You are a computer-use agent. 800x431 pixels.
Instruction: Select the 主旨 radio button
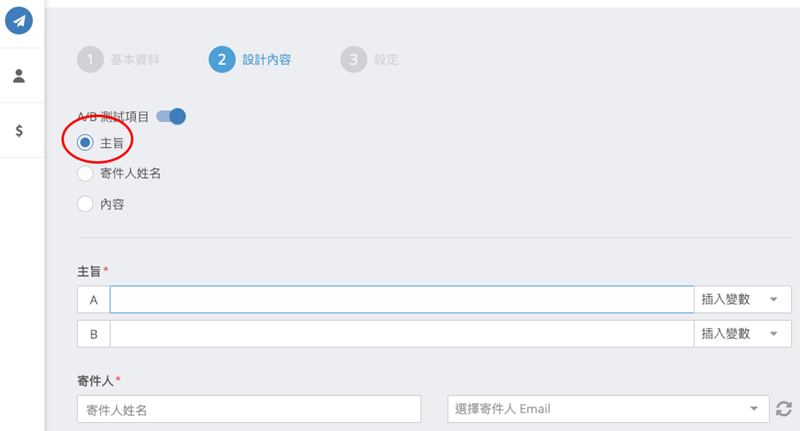[85, 142]
